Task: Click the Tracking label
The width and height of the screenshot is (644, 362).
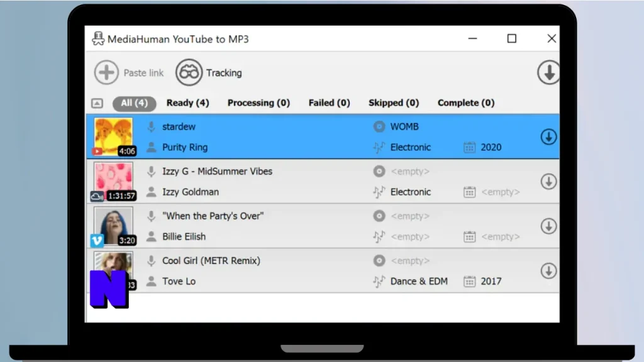Action: click(224, 73)
